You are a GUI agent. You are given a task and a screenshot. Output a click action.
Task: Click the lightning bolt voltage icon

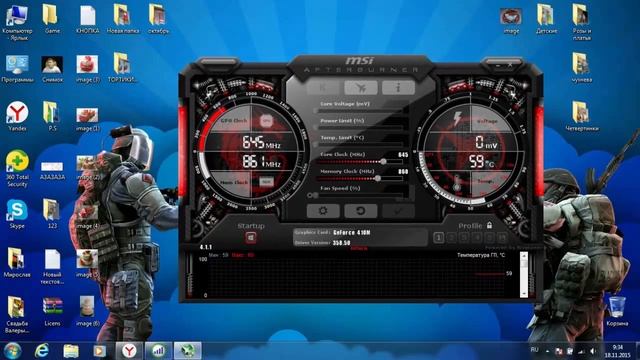[x=458, y=118]
